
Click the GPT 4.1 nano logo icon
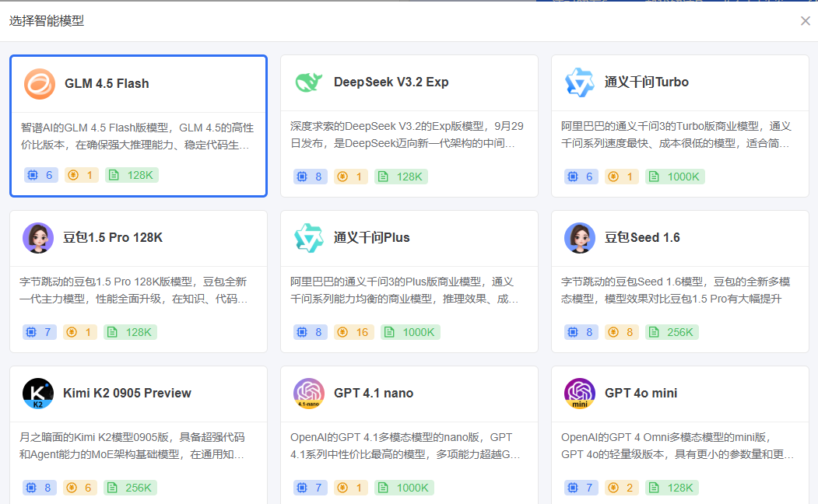pos(309,394)
